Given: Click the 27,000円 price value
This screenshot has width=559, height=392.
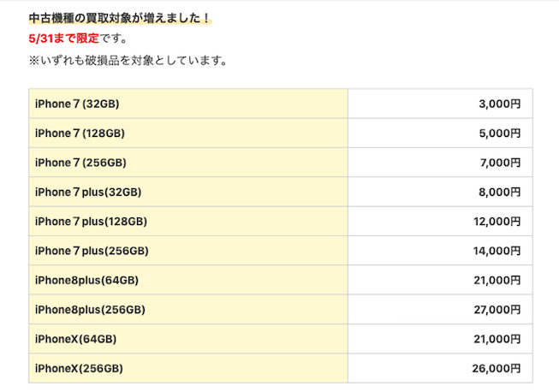Looking at the screenshot, I should pos(496,309).
